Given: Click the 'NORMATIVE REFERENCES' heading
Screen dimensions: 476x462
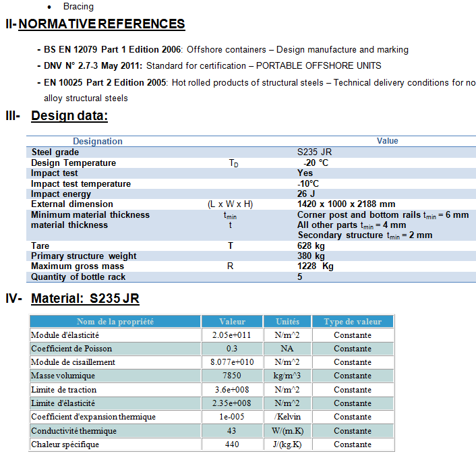Looking at the screenshot, I should point(101,24).
